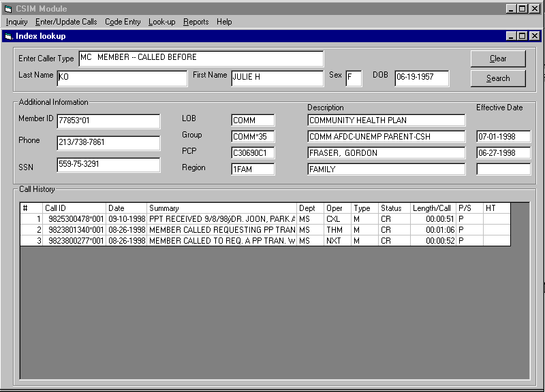This screenshot has width=545, height=392.
Task: Click the empty Region effective date field
Action: 503,169
